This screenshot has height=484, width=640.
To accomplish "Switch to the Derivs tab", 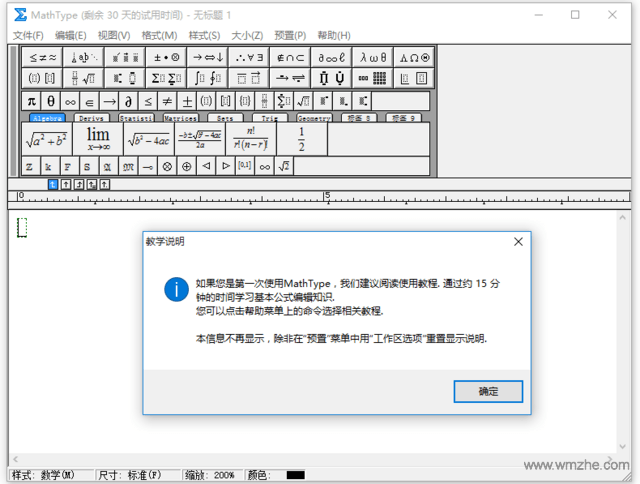I will click(x=91, y=118).
